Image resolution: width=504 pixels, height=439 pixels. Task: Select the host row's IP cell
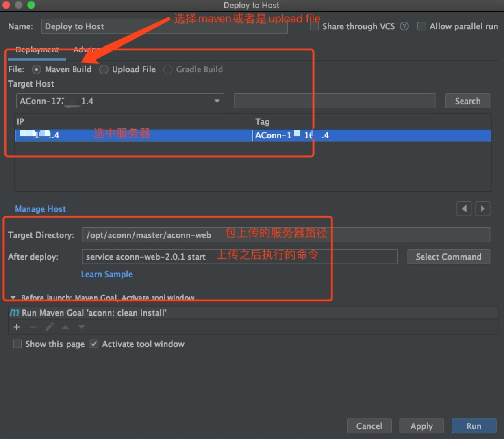coord(134,135)
